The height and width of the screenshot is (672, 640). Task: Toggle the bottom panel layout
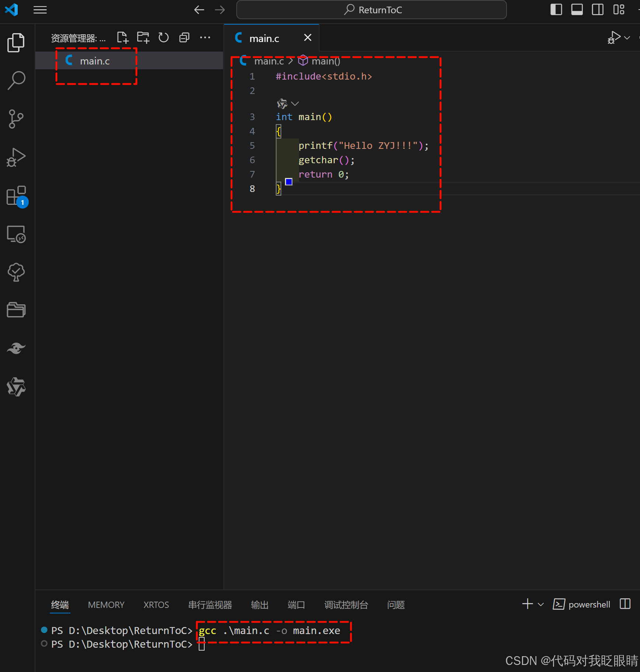[x=577, y=10]
